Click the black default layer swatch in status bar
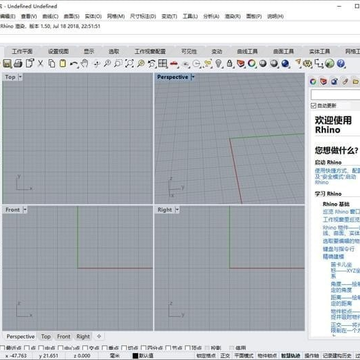The height and width of the screenshot is (360, 360). 135,356
